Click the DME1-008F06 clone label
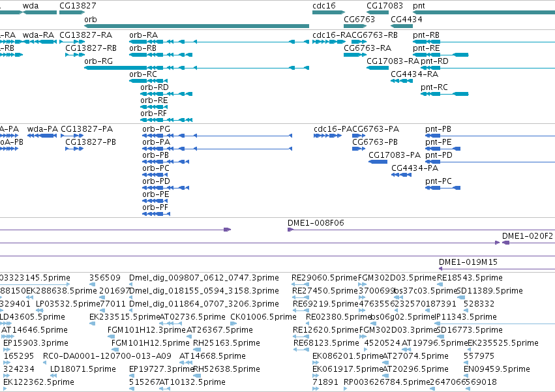This screenshot has width=555, height=392. 316,222
